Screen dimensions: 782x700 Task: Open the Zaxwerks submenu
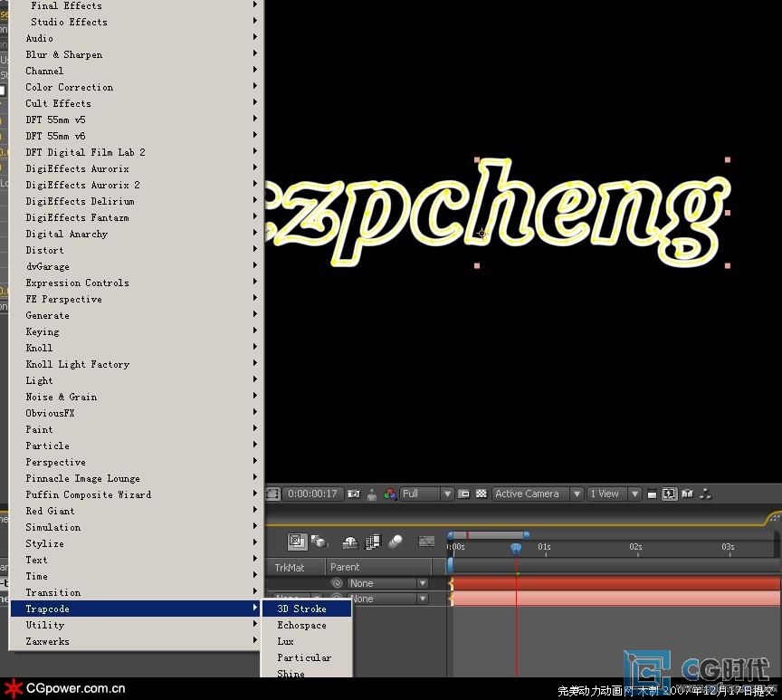(x=136, y=641)
